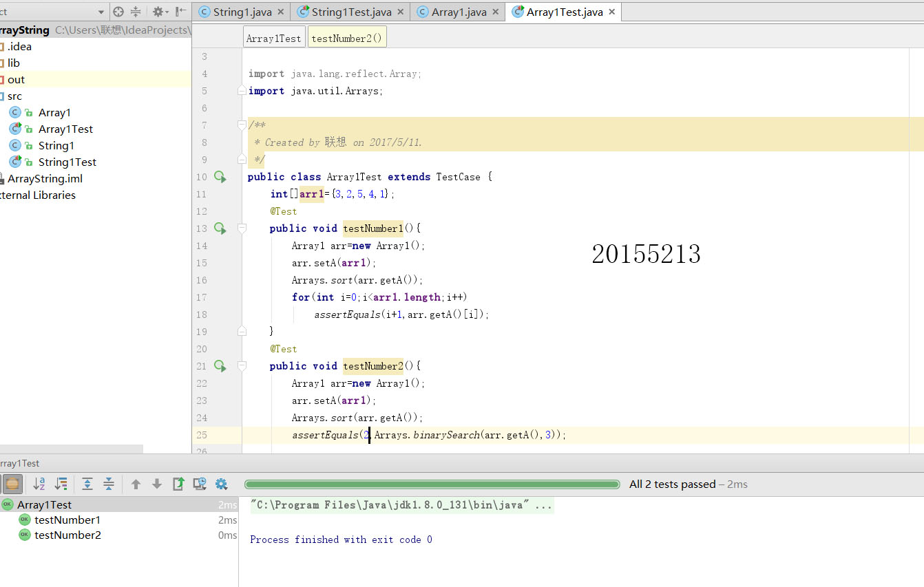This screenshot has height=587, width=924.
Task: Click the testNumber2() breadcrumb
Action: (347, 39)
